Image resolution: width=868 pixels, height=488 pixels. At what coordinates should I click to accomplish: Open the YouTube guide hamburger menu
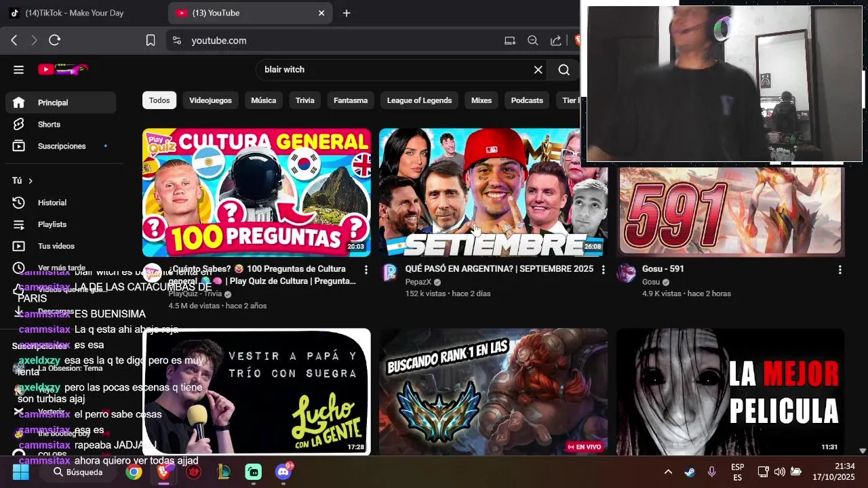point(18,69)
